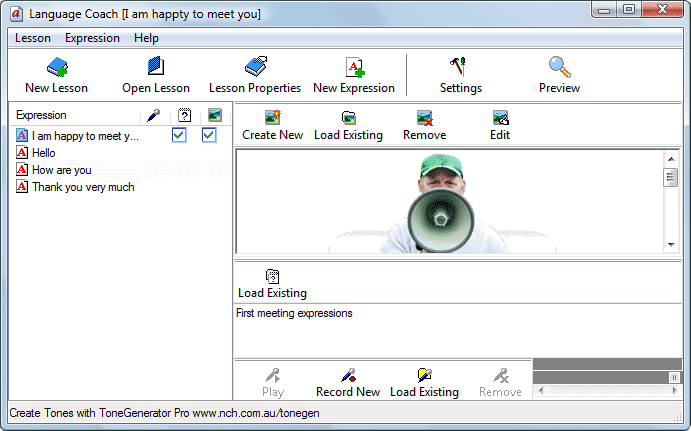Click the Preview magnifier icon

pyautogui.click(x=559, y=67)
